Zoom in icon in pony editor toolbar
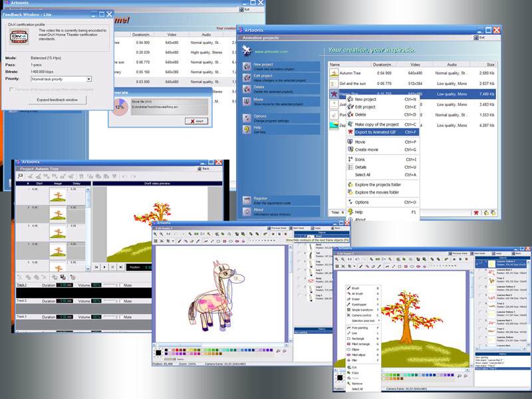The height and width of the screenshot is (399, 532). point(155,234)
